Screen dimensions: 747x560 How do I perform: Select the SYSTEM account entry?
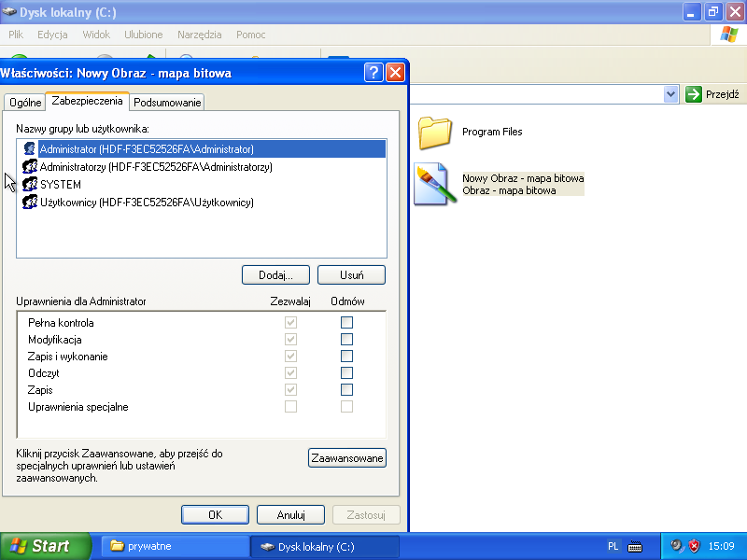point(60,185)
